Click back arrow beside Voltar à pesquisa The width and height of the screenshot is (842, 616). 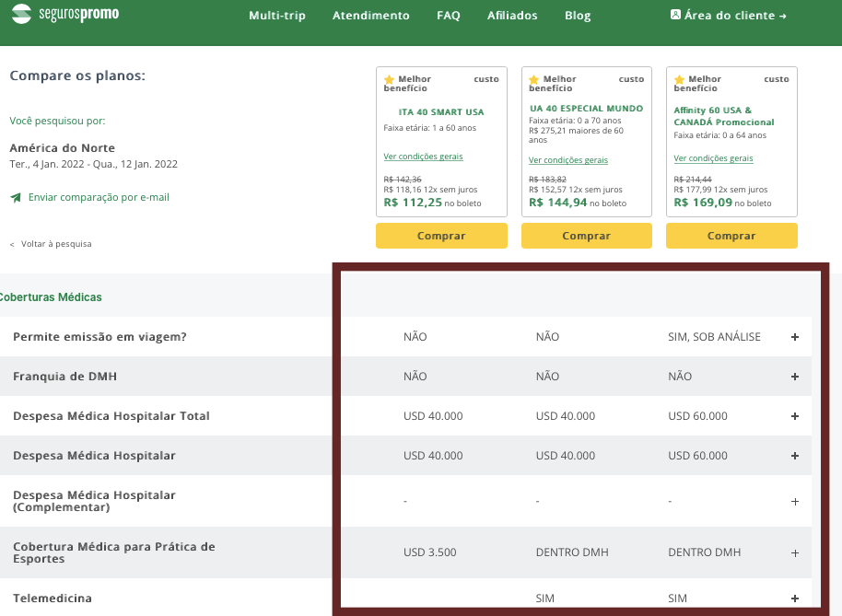click(12, 244)
